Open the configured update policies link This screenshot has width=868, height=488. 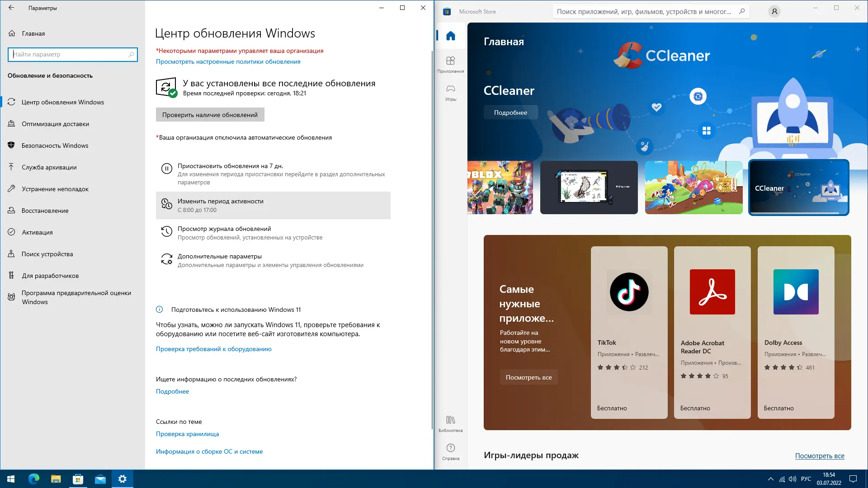(228, 61)
